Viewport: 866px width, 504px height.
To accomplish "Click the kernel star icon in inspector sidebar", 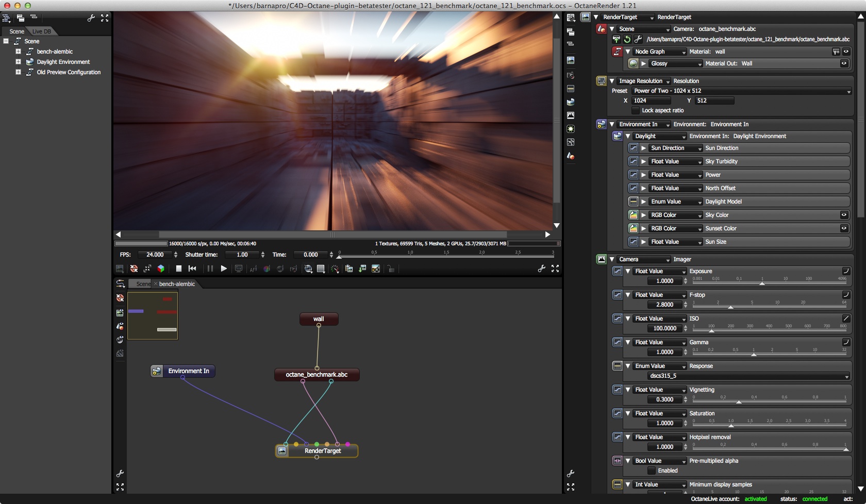I will click(x=571, y=129).
